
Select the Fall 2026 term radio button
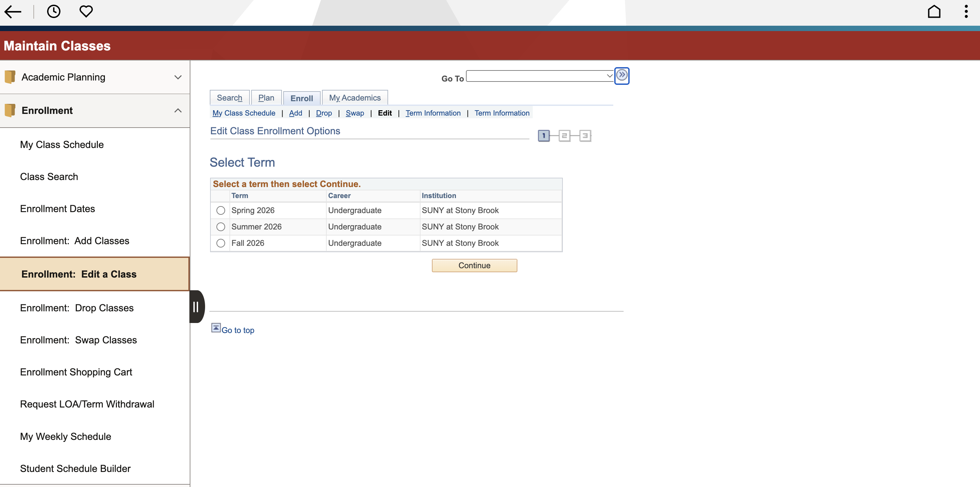[221, 243]
